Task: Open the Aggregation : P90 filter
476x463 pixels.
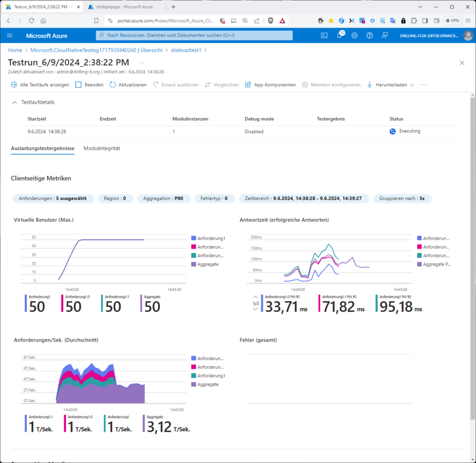Action: pyautogui.click(x=164, y=198)
